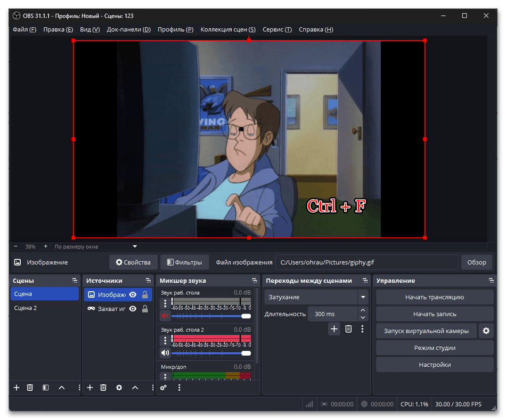Image resolution: width=506 pixels, height=420 pixels.
Task: Increase transition duration with up arrow
Action: point(363,310)
